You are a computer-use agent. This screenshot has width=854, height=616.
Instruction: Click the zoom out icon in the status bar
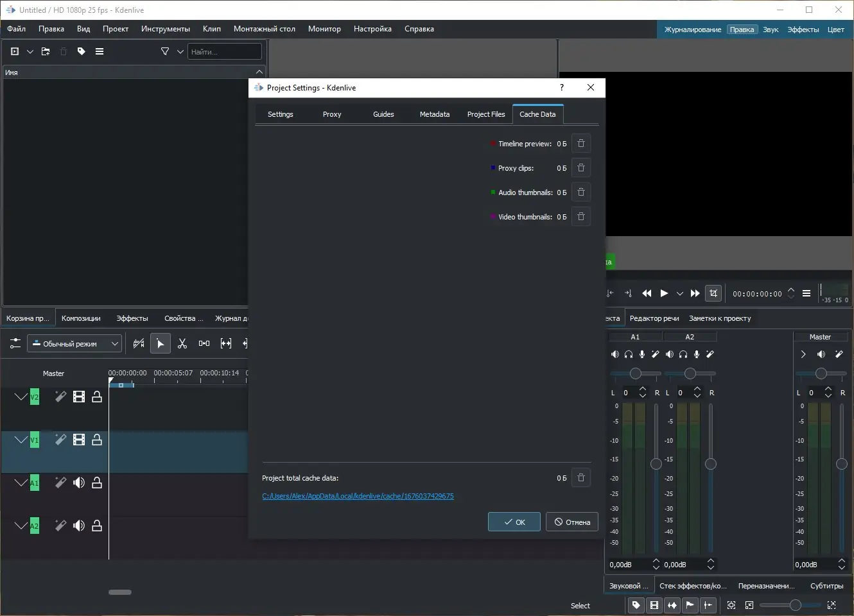tap(749, 605)
